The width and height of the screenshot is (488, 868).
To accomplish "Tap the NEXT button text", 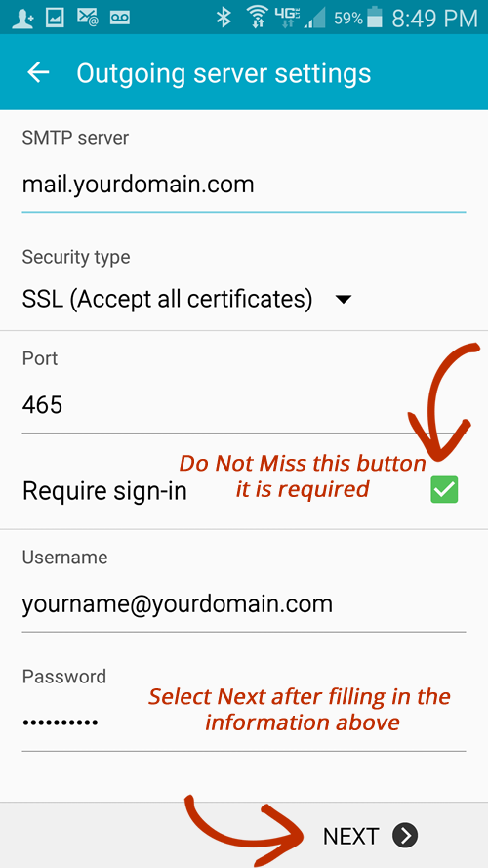I will point(350,836).
